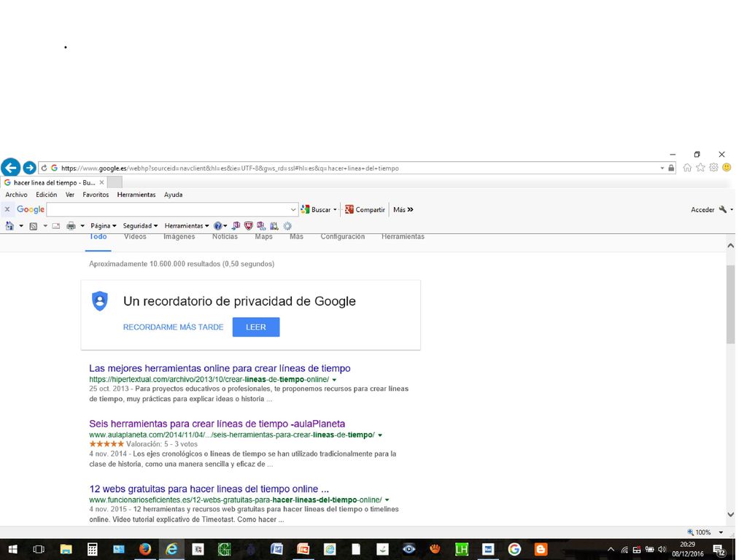Open a new blank browser tab

click(115, 182)
